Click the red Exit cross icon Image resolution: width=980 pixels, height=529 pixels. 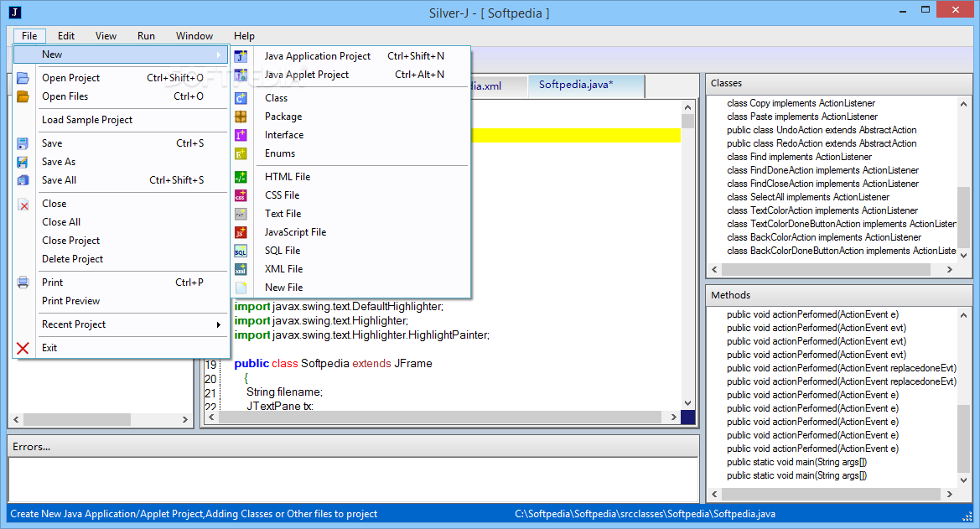click(23, 348)
